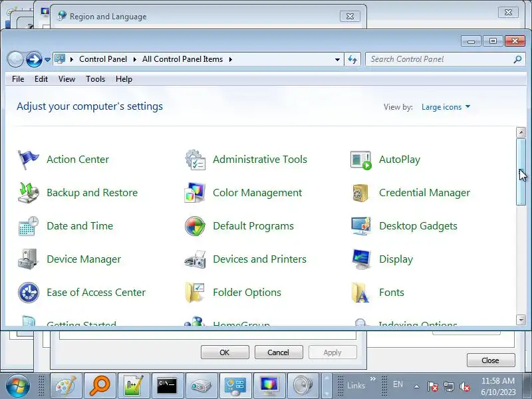Click the Devices and Printers link text
This screenshot has width=532, height=399.
click(259, 259)
